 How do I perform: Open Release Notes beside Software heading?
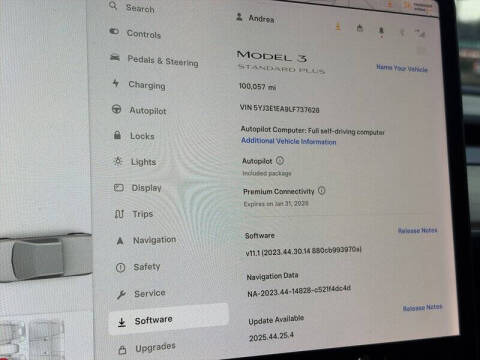tap(417, 230)
